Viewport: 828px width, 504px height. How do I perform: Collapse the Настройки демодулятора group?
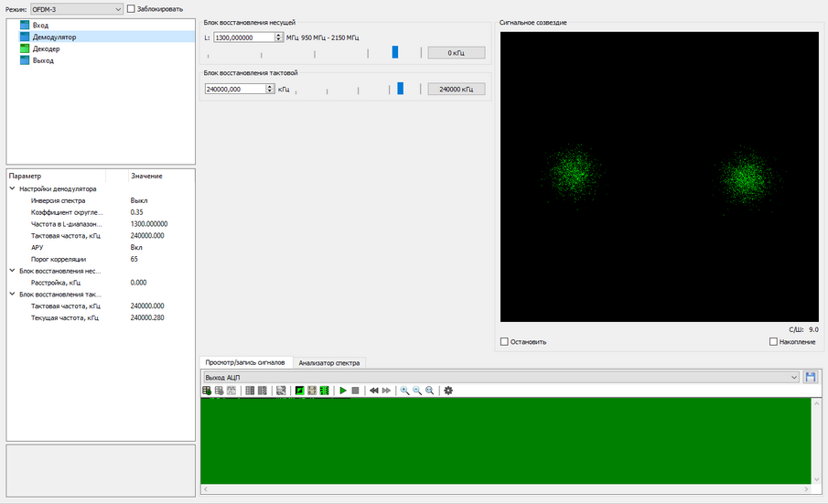(x=12, y=189)
